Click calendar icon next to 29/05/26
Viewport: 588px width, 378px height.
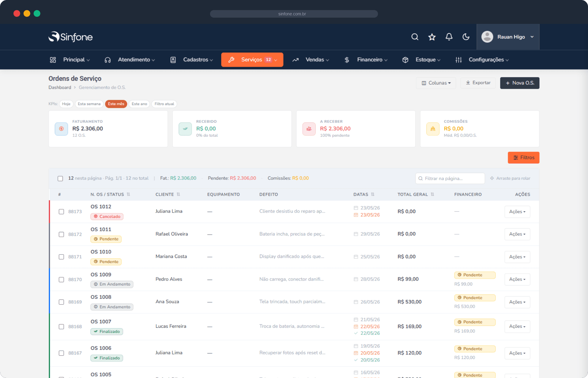356,234
